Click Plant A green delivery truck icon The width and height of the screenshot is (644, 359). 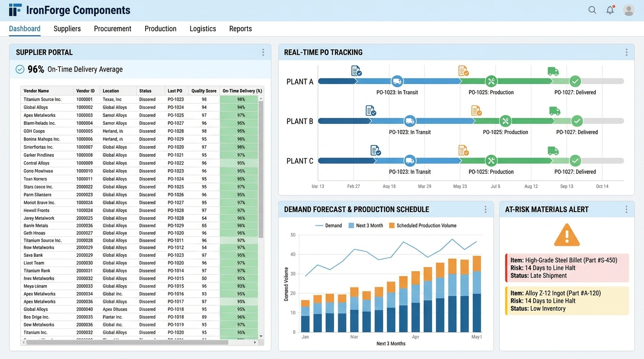click(553, 71)
